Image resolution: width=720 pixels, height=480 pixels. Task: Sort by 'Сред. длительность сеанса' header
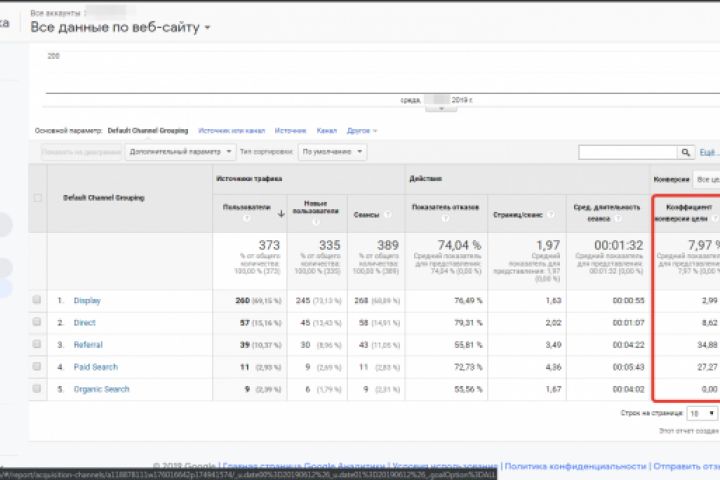coord(607,213)
